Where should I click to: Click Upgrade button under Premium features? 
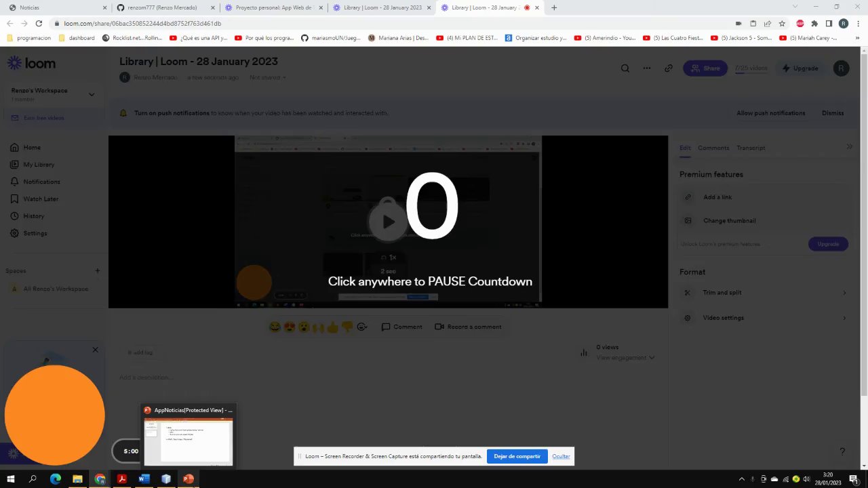(x=828, y=244)
